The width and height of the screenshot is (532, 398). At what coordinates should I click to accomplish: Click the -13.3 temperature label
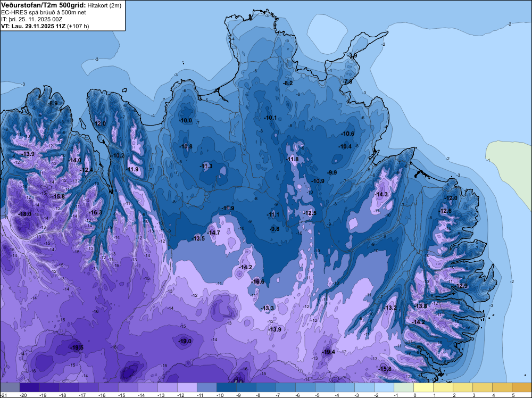point(268,308)
